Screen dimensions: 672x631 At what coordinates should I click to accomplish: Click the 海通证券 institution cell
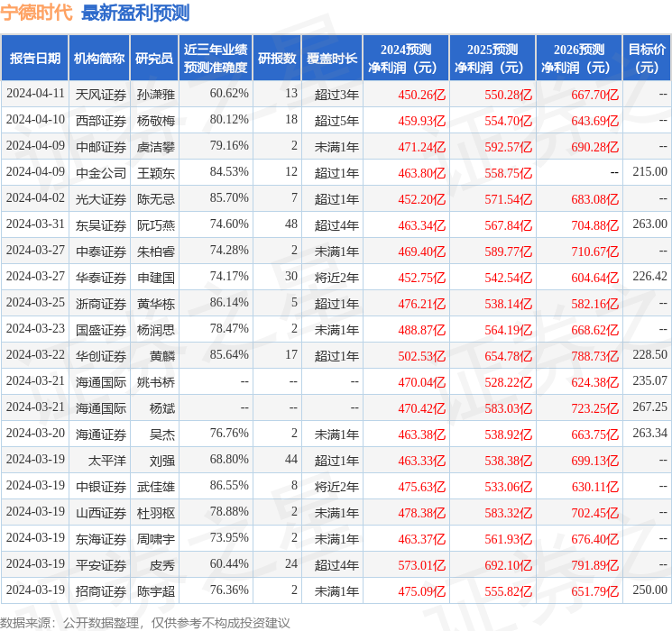(101, 434)
